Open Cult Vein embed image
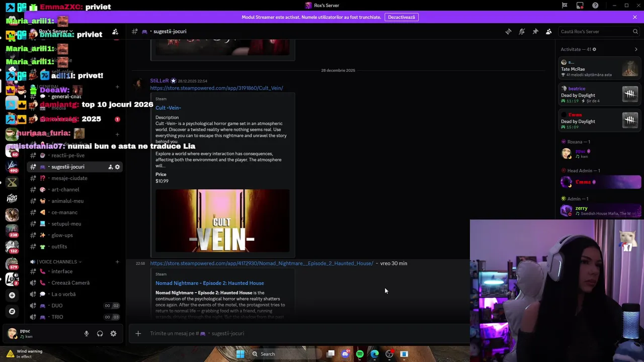 tap(222, 221)
